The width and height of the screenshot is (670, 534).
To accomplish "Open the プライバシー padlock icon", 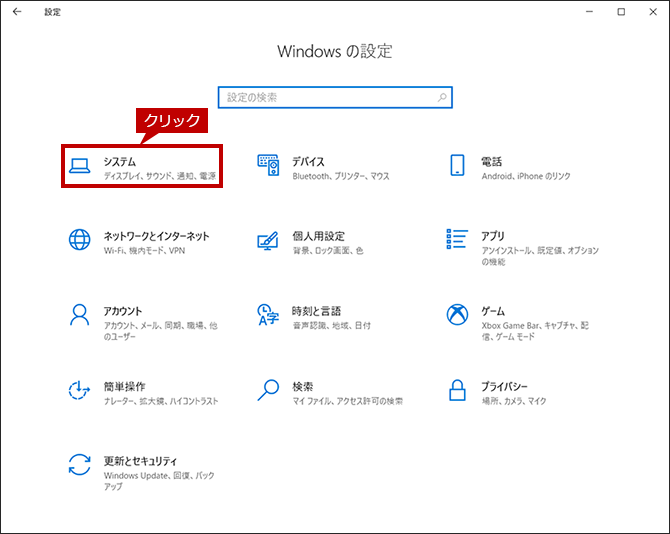I will (457, 390).
